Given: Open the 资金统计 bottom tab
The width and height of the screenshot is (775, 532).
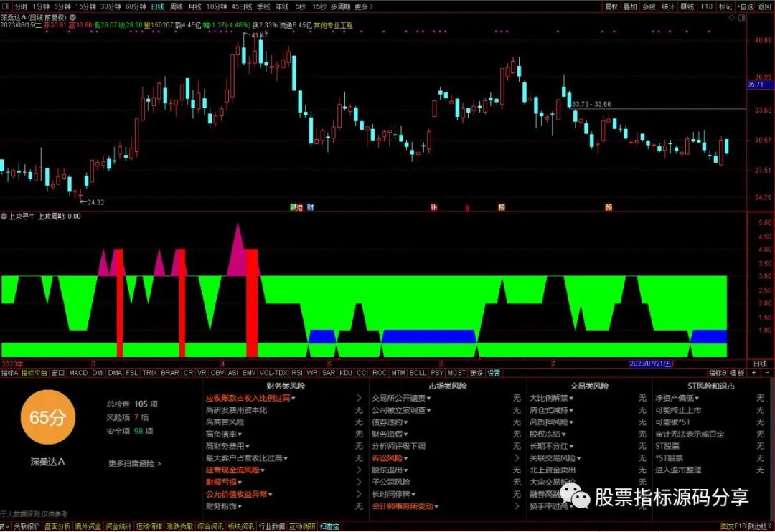Looking at the screenshot, I should coord(118,526).
